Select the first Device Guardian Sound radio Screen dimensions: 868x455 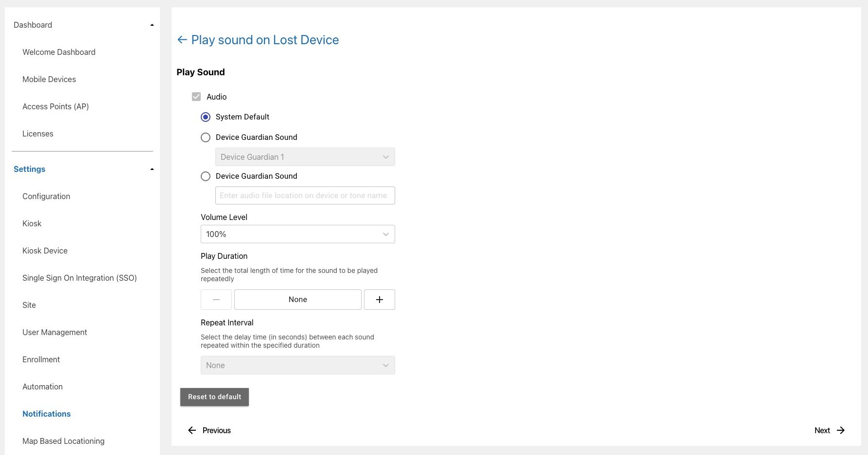(206, 137)
